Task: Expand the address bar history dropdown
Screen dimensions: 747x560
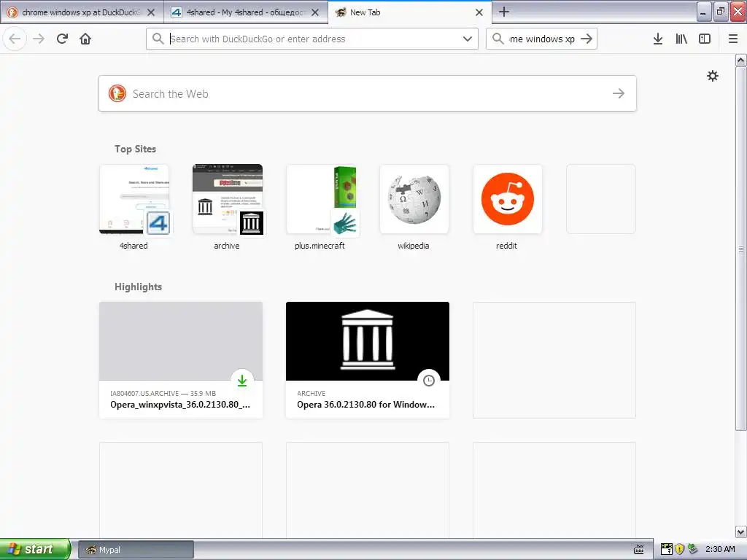Action: (468, 39)
